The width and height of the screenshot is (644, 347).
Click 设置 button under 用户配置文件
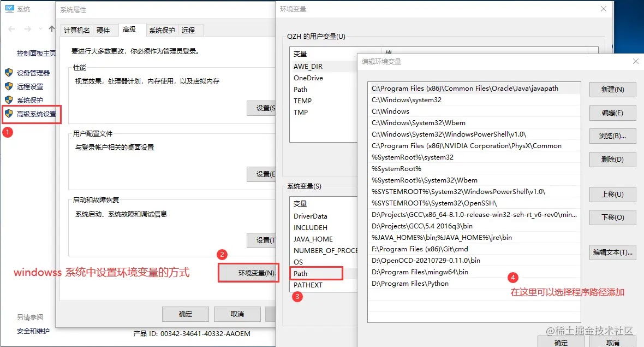click(x=261, y=174)
